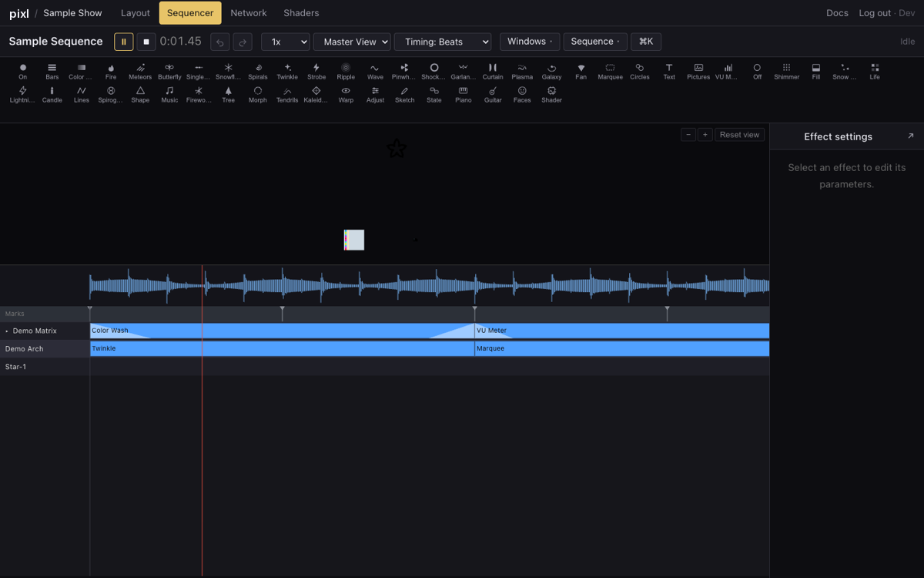The height and width of the screenshot is (578, 924).
Task: Choose the Piano effect
Action: pos(464,95)
